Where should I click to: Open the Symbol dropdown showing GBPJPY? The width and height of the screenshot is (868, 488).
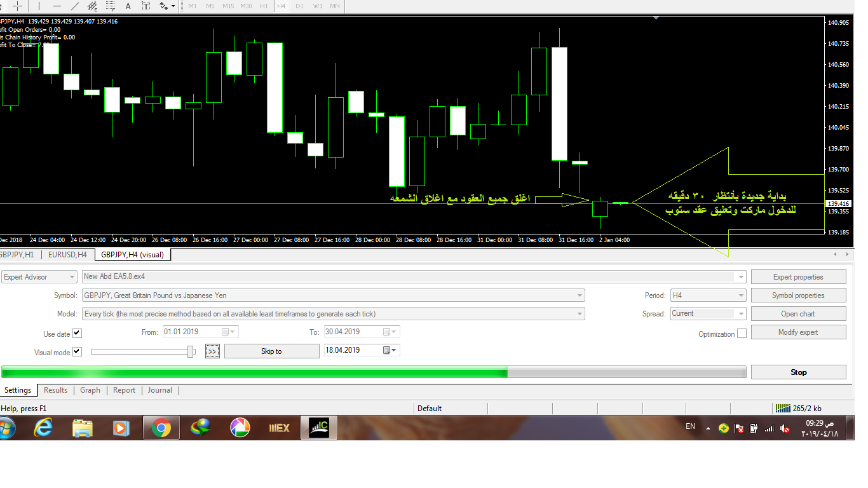point(333,295)
